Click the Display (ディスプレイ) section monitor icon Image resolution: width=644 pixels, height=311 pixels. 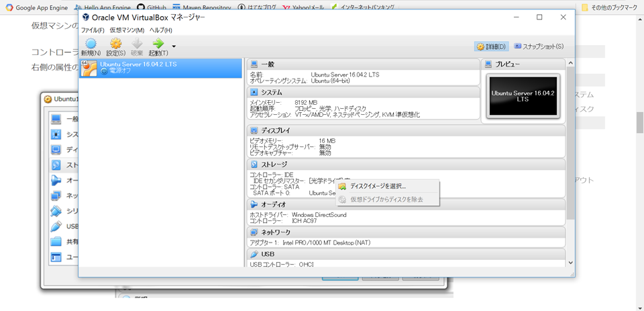(254, 131)
